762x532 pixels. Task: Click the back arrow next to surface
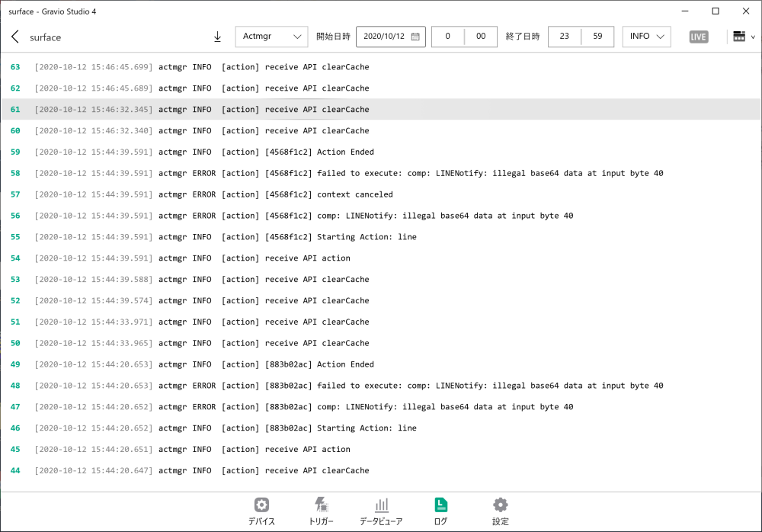coord(15,37)
